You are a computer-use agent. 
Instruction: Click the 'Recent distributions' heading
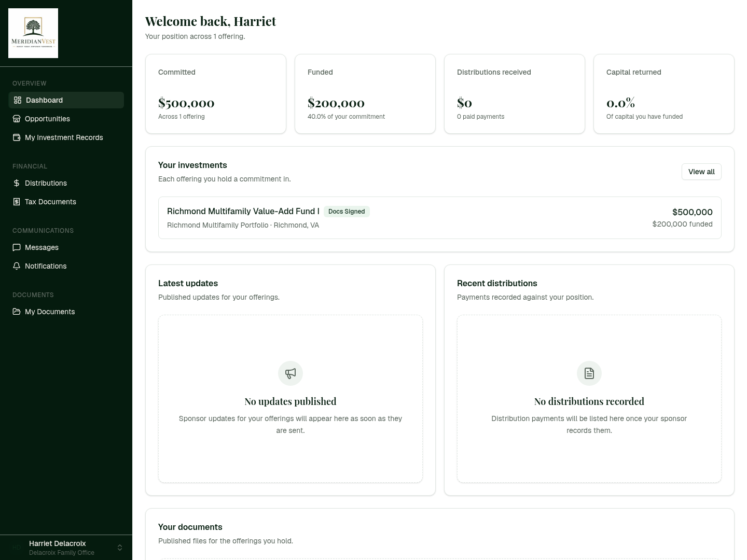click(497, 283)
